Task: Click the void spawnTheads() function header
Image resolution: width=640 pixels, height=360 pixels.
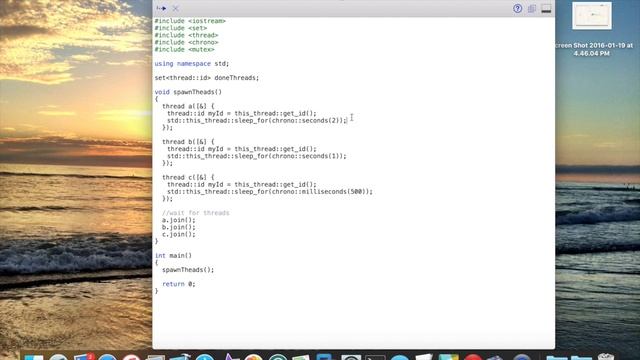Action: point(188,92)
